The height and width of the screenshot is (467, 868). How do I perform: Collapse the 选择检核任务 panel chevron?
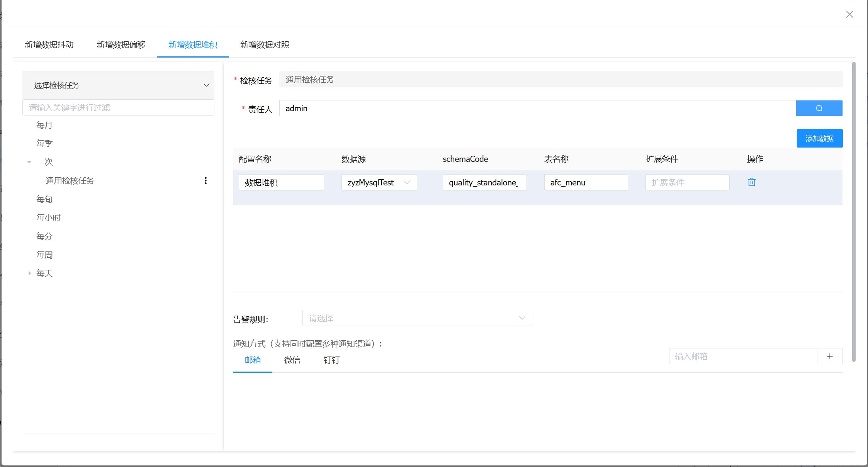(206, 85)
